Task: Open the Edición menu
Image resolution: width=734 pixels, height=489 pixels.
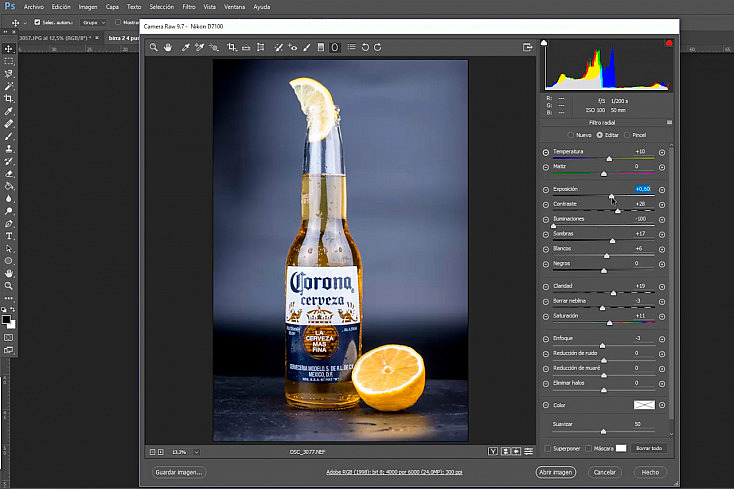Action: [61, 7]
